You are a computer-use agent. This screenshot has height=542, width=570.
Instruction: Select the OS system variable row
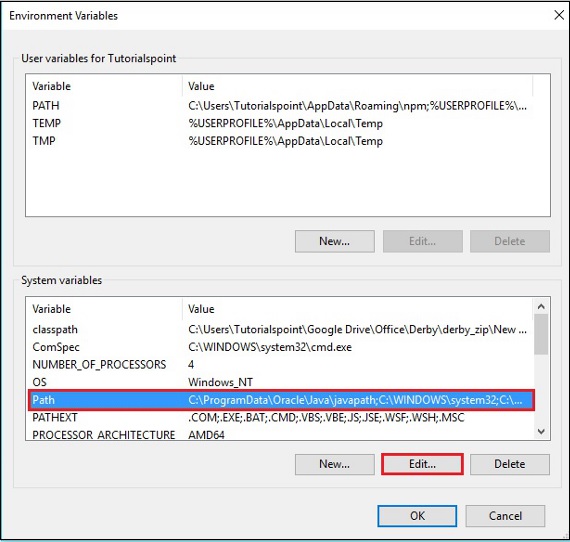tap(279, 382)
